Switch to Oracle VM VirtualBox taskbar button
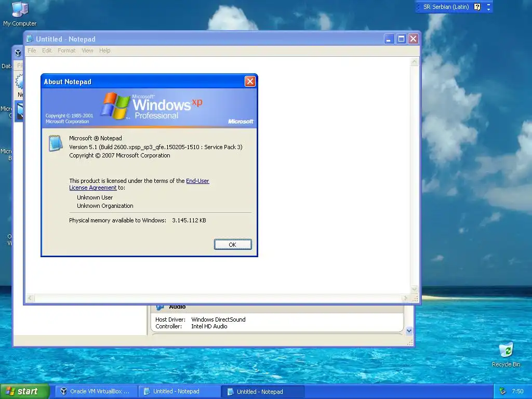The height and width of the screenshot is (399, 532). coord(96,391)
